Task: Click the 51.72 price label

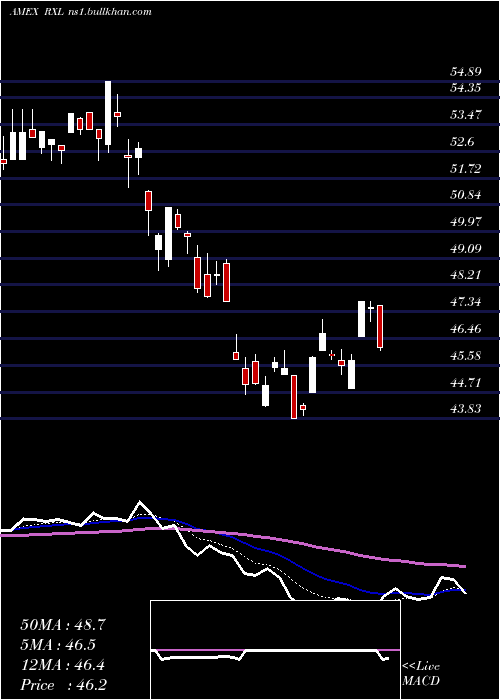Action: (x=465, y=168)
